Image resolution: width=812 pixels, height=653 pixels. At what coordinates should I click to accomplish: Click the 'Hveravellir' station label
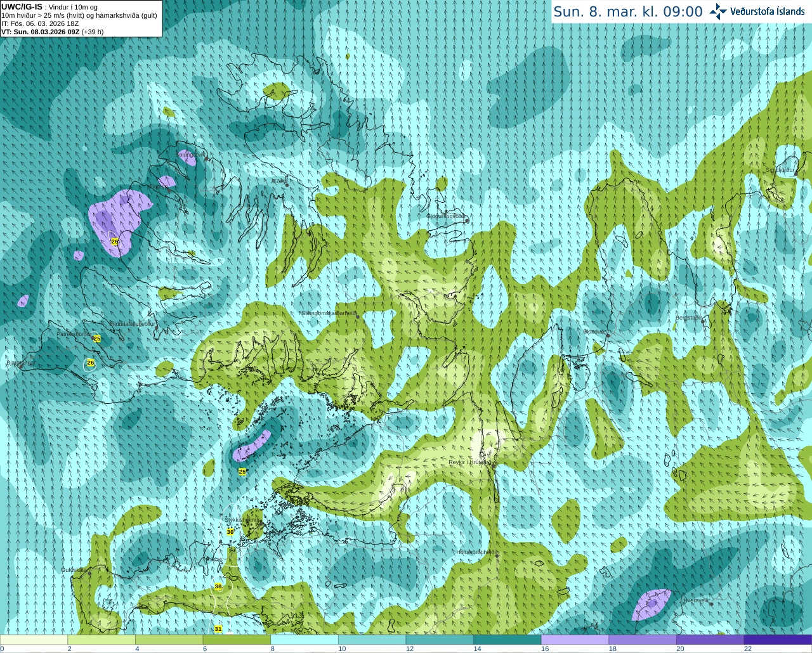696,600
